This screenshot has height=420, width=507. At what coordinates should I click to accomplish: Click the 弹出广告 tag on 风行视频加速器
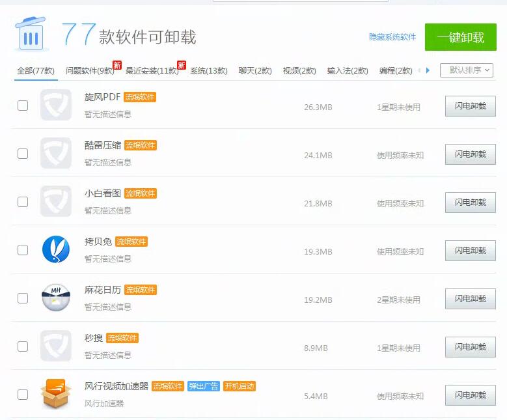click(x=204, y=386)
